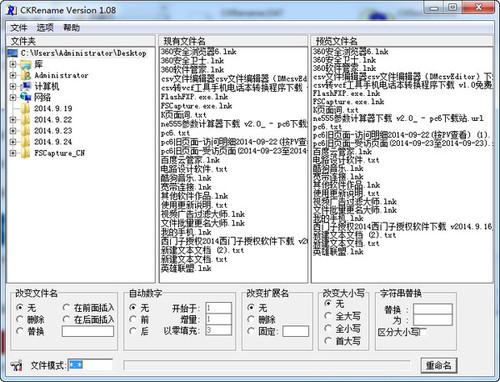This screenshot has height=382, width=500.
Task: Click the filter icon beside 文件模式
Action: (x=16, y=365)
